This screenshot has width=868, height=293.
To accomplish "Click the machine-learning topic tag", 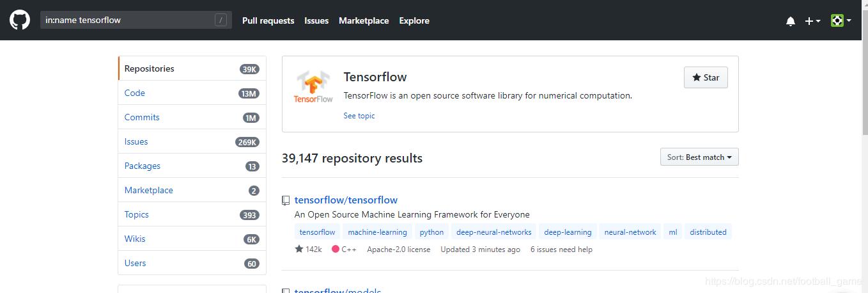I will [378, 232].
